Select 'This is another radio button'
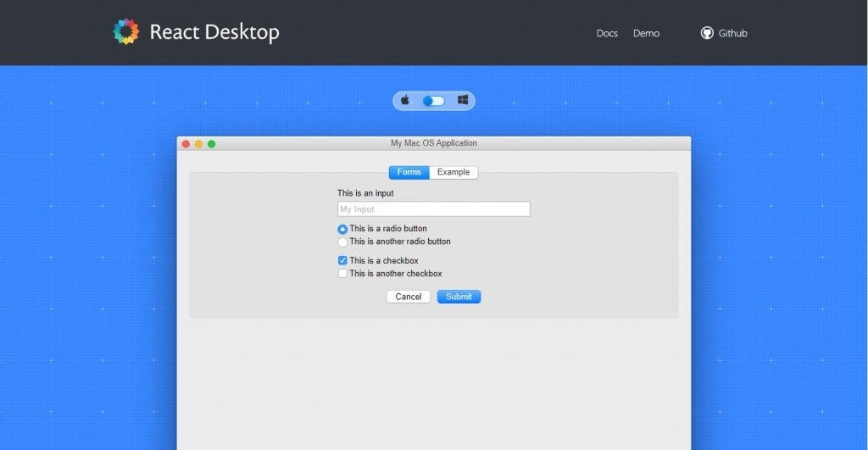 pos(342,242)
